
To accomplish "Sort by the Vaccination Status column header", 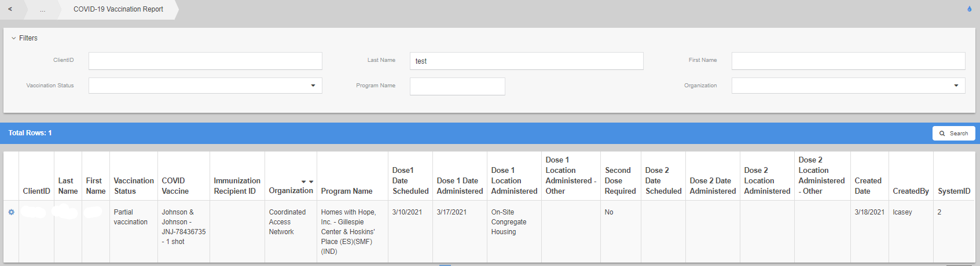I will (134, 186).
